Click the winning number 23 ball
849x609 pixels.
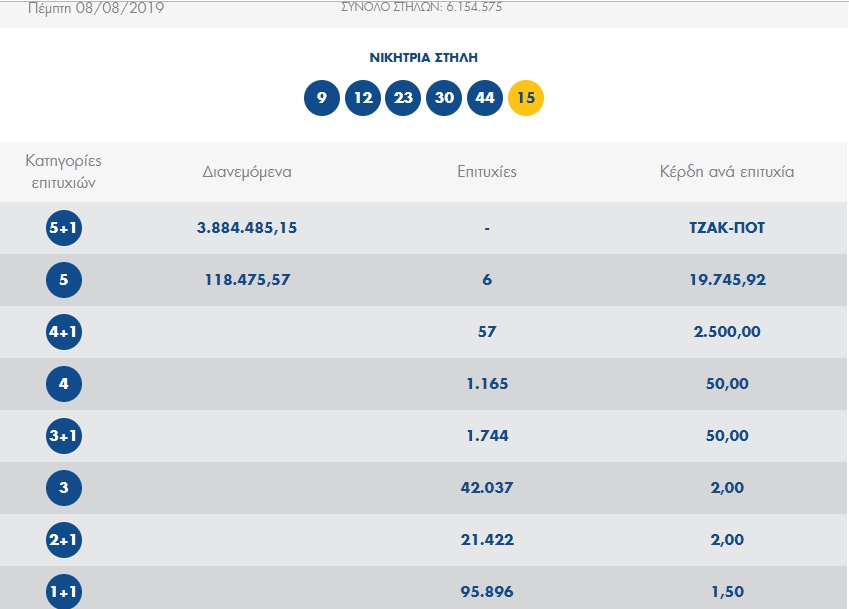[x=403, y=98]
